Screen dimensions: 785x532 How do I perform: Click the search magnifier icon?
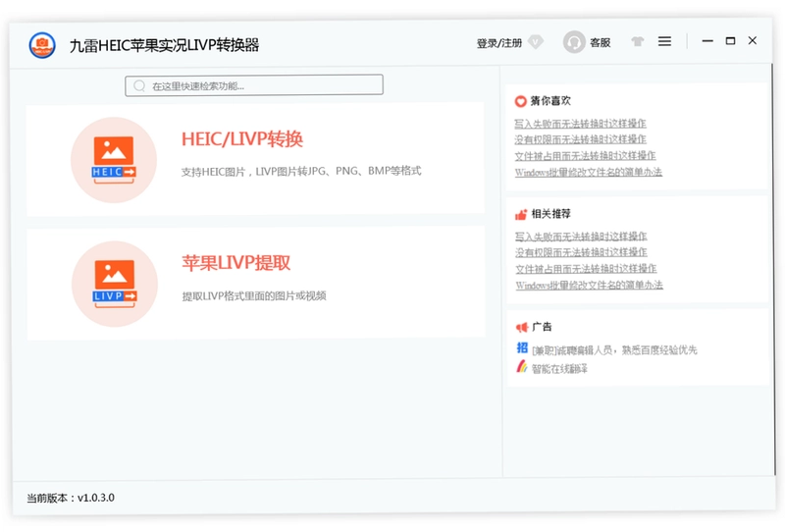point(139,85)
